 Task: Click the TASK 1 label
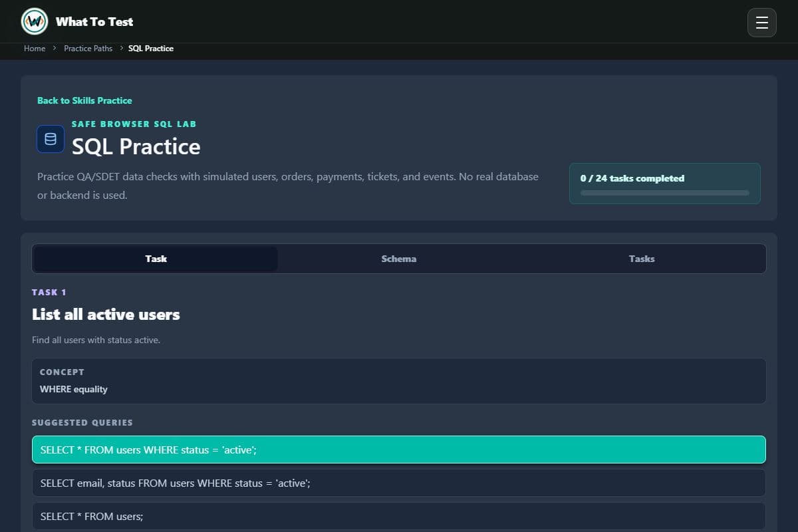click(49, 292)
